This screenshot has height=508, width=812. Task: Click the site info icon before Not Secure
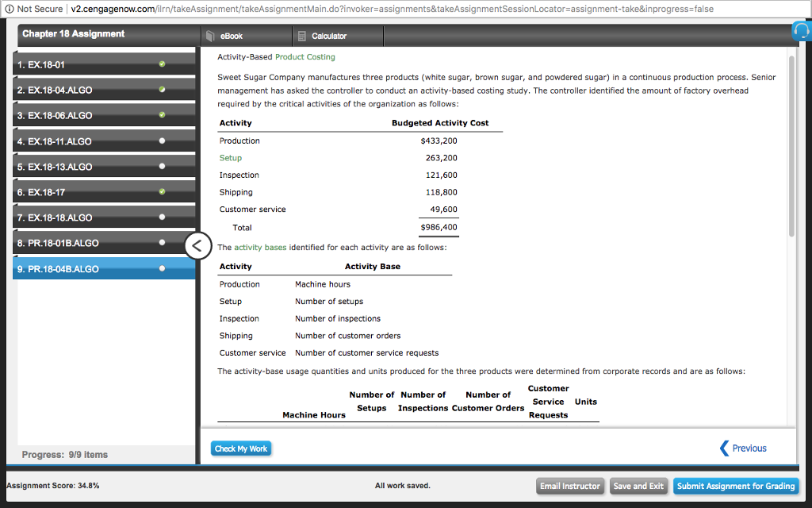(x=10, y=9)
